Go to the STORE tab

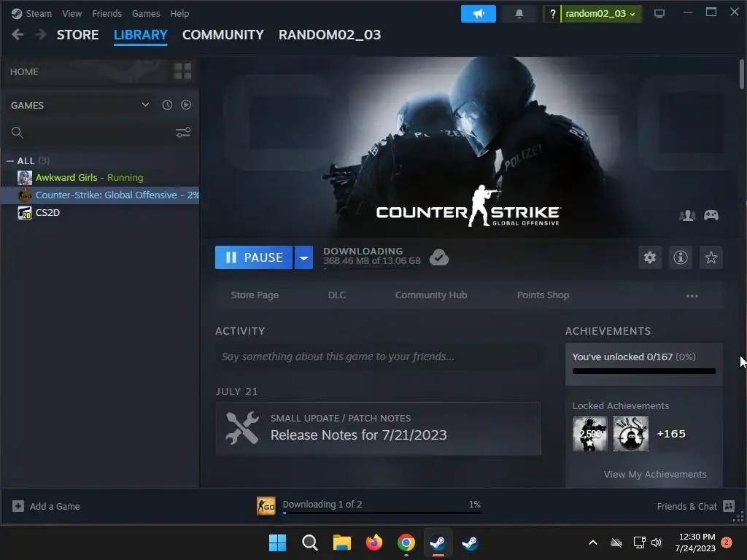[x=77, y=35]
